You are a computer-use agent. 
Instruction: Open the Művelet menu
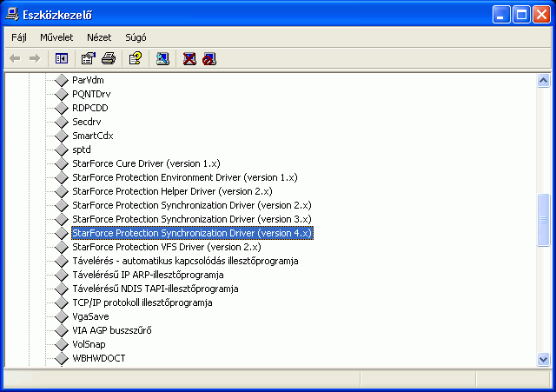pos(56,37)
